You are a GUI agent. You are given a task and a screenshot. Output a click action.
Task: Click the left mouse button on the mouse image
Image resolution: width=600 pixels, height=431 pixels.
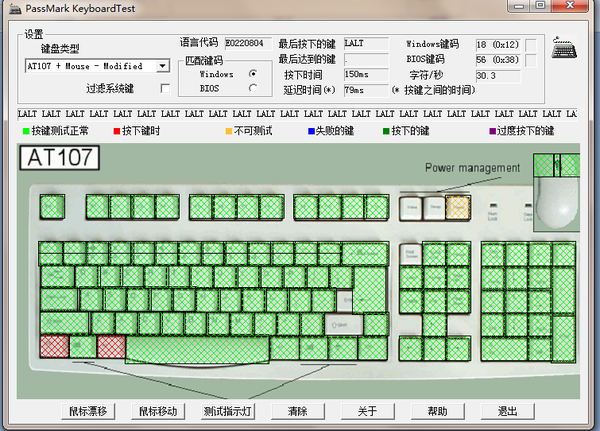(x=543, y=165)
